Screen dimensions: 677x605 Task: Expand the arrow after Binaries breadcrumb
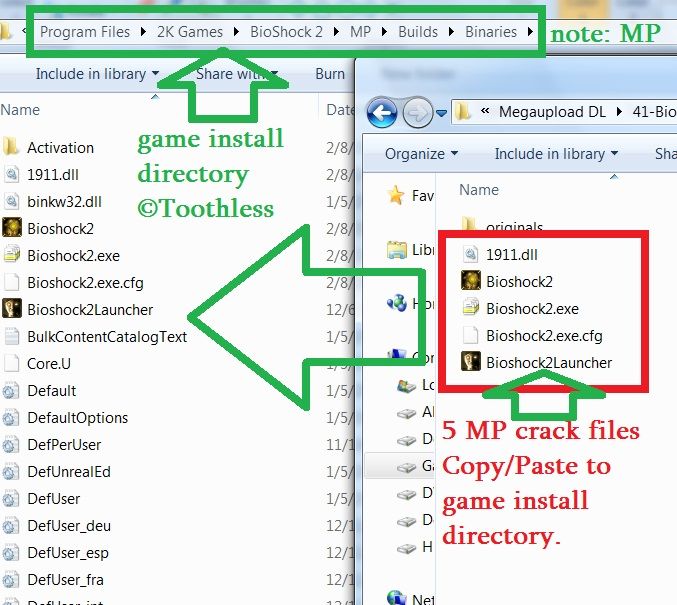click(530, 32)
